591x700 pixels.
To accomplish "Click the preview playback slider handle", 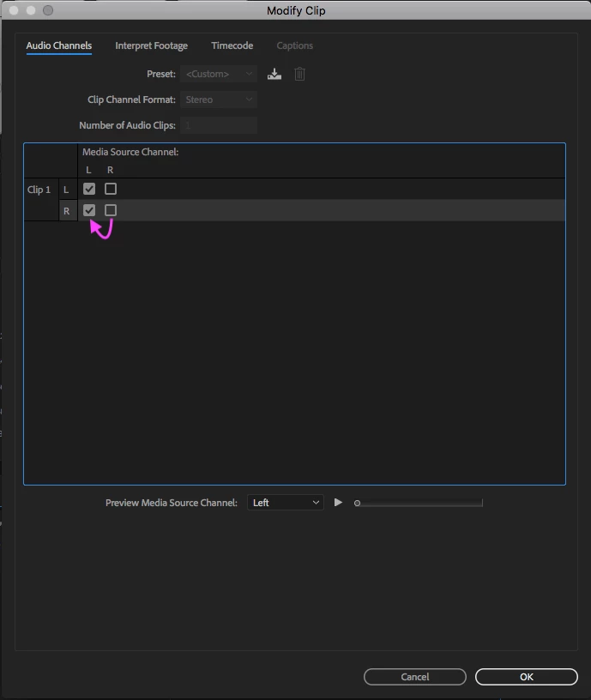I will 357,503.
